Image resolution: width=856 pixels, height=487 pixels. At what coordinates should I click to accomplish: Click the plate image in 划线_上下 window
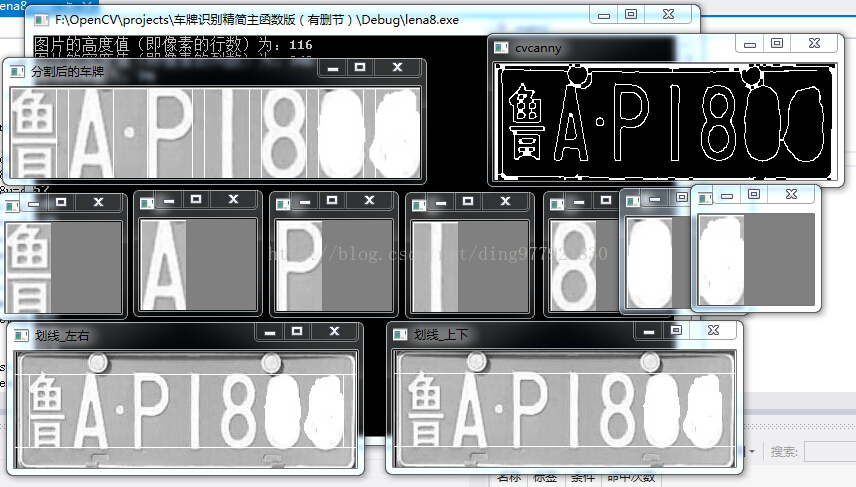point(564,409)
